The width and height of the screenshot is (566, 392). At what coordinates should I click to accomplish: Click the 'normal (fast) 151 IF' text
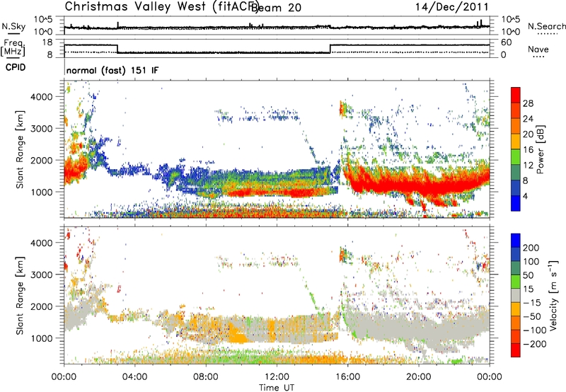point(112,70)
